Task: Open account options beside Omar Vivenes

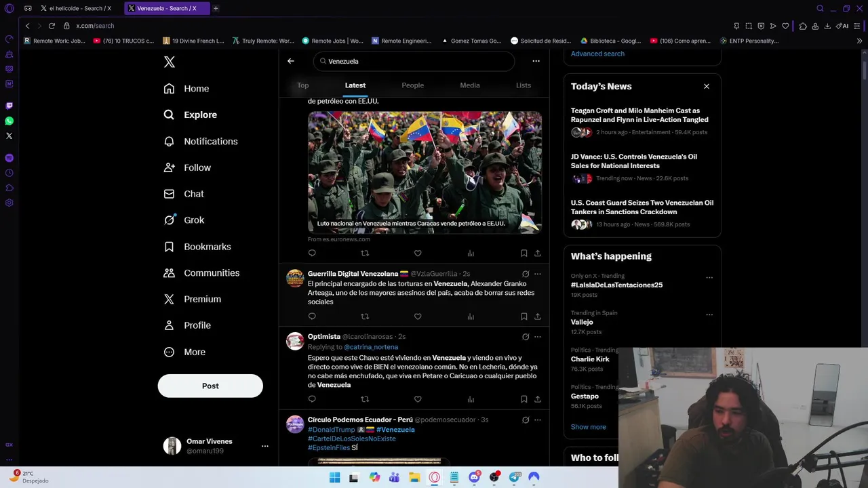Action: coord(265,446)
